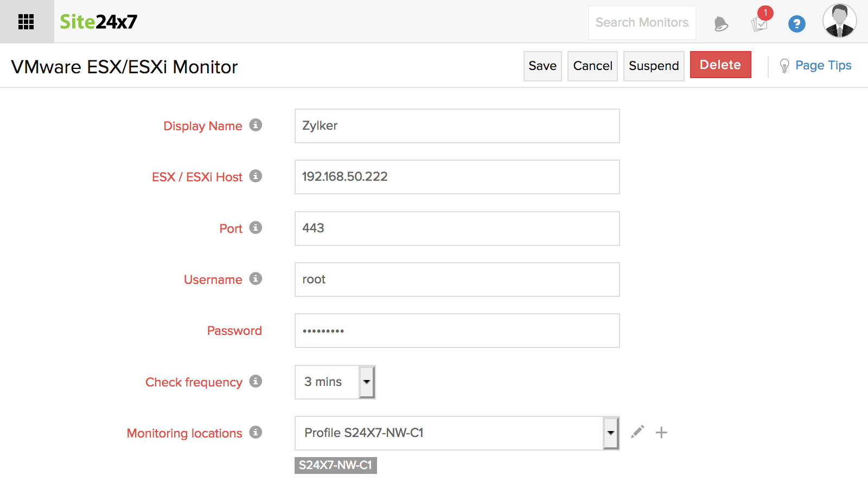Click the Site24x7 logo

(98, 22)
